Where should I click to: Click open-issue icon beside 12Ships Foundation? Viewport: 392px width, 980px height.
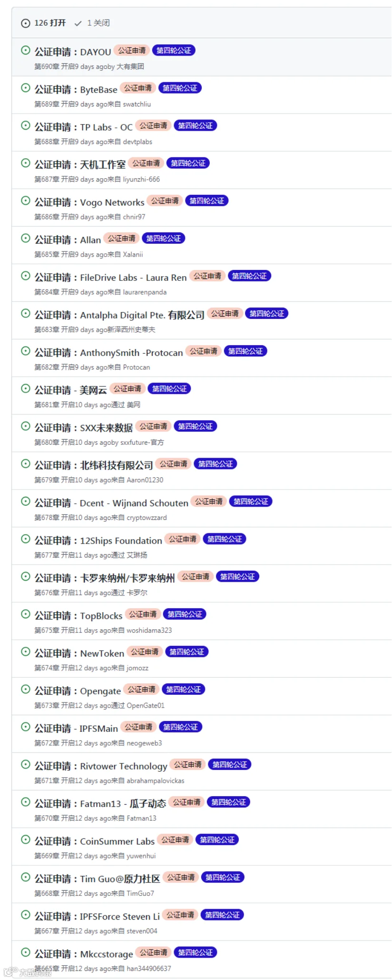26,538
